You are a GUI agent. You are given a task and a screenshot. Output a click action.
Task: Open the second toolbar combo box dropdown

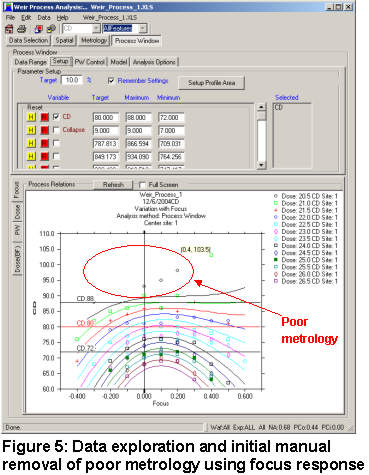[x=143, y=29]
